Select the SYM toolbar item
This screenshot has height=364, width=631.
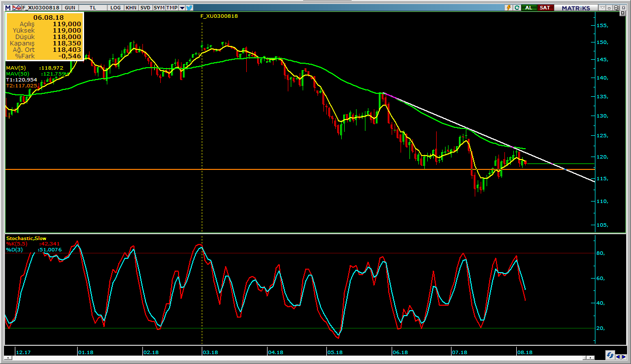[159, 8]
